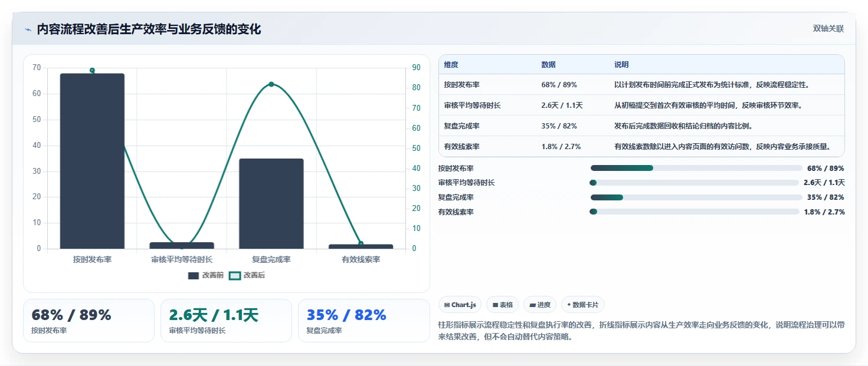Select the 表格 tag

coord(502,305)
